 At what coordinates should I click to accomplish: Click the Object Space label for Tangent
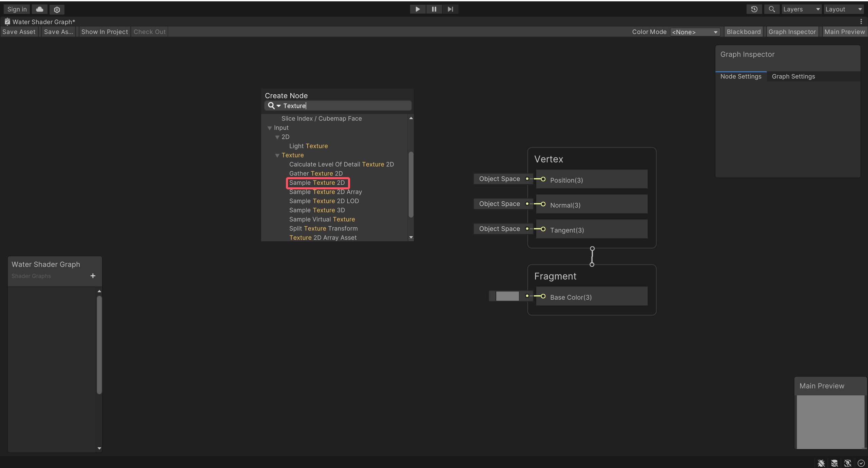pyautogui.click(x=499, y=229)
